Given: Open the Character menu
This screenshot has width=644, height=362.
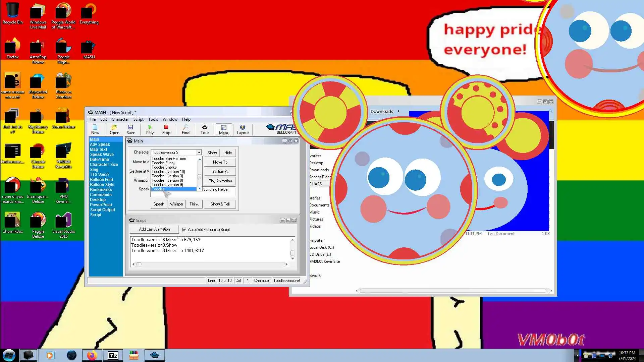Looking at the screenshot, I should point(120,119).
